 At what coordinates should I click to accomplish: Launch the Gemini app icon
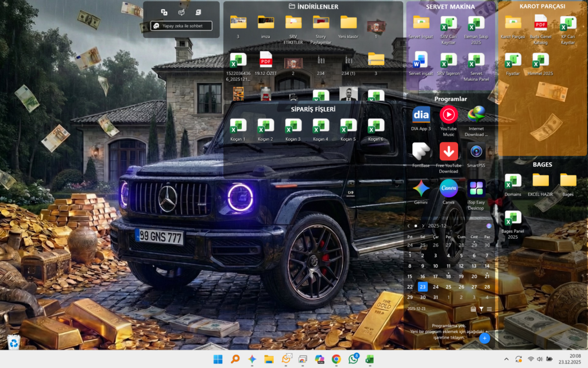[421, 188]
